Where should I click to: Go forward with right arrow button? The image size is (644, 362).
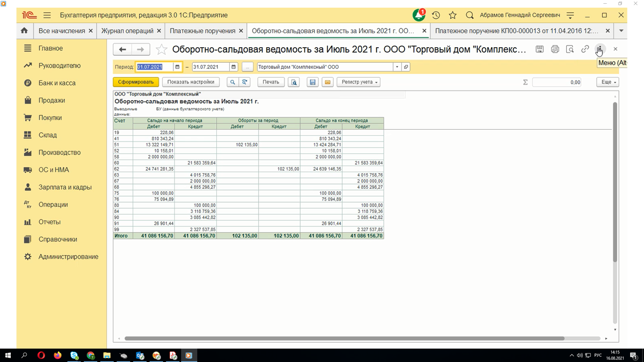click(x=140, y=49)
